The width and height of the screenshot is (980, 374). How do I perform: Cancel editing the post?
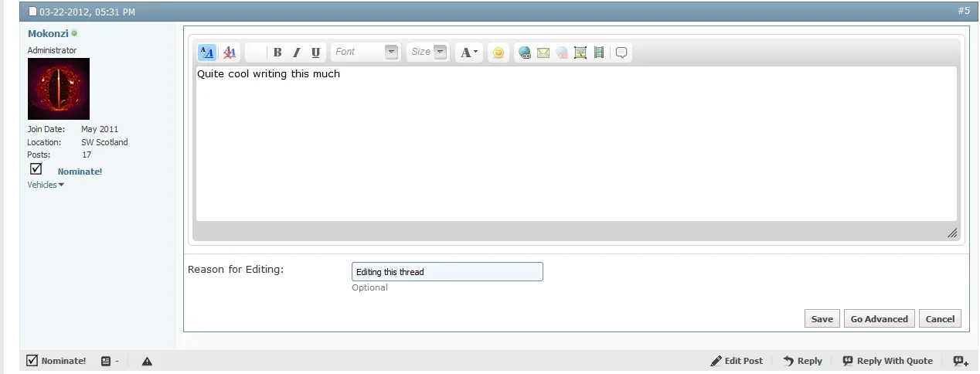click(x=940, y=318)
